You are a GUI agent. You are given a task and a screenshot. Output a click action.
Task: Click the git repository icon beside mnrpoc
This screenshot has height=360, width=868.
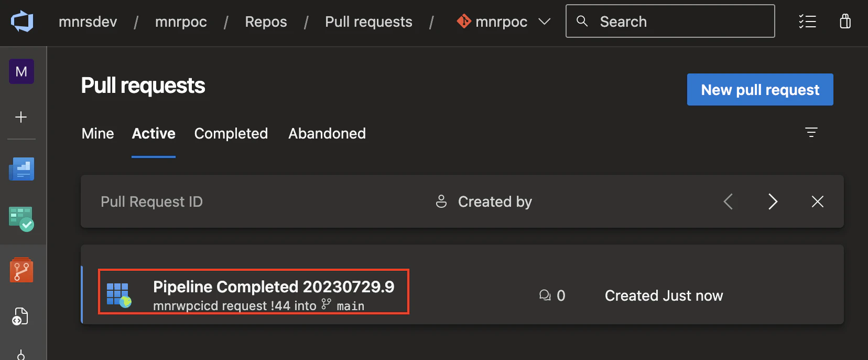tap(464, 21)
